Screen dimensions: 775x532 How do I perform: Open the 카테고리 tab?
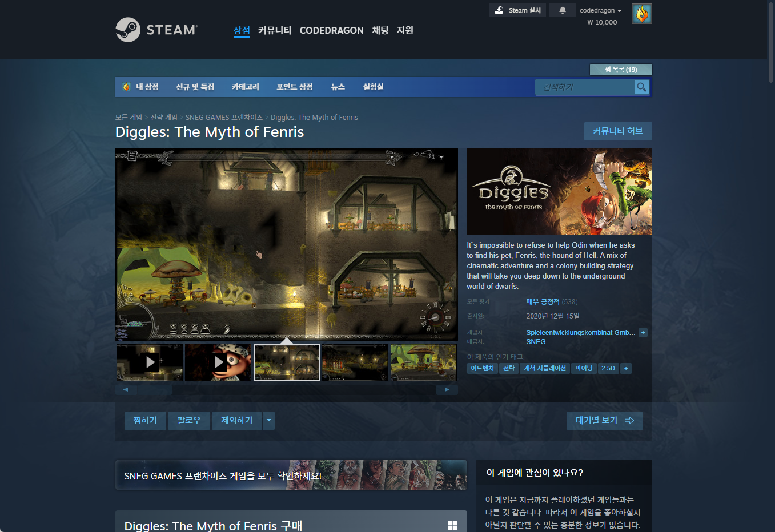pos(245,87)
